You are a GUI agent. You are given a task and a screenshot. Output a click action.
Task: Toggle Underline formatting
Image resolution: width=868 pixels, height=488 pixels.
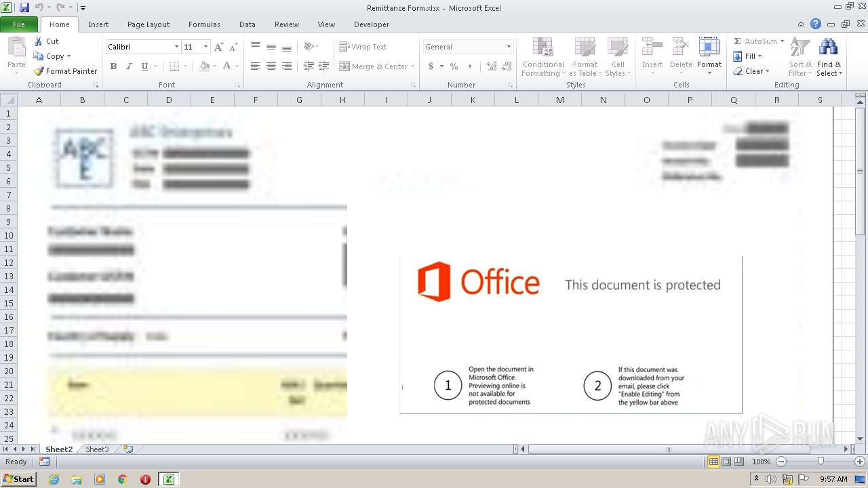(x=144, y=66)
